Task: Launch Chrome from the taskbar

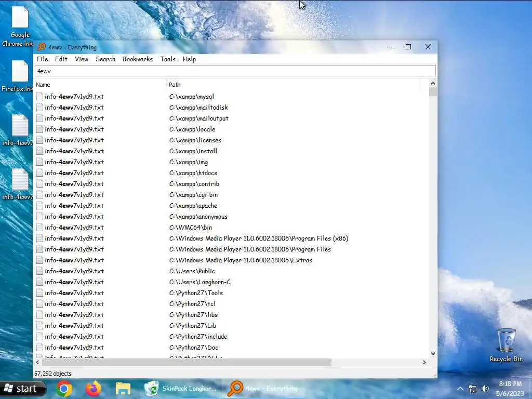Action: pos(64,389)
